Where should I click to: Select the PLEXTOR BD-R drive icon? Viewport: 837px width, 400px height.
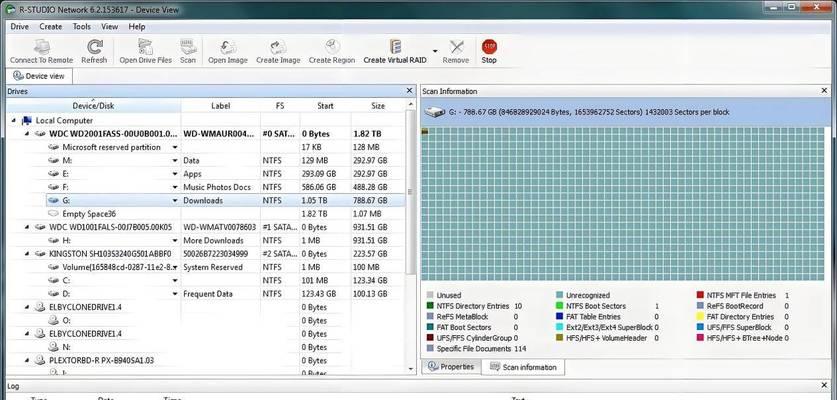(40, 360)
